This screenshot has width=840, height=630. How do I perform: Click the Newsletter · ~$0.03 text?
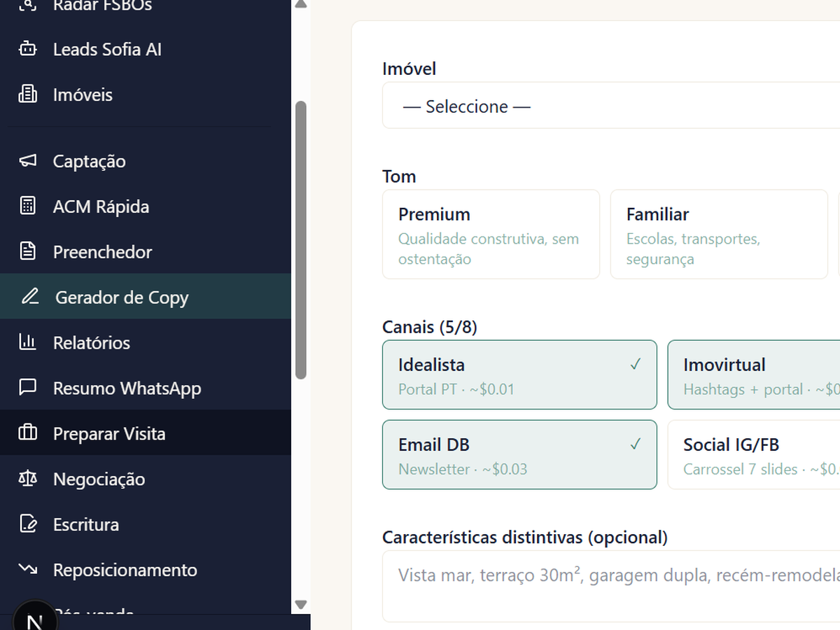point(463,469)
